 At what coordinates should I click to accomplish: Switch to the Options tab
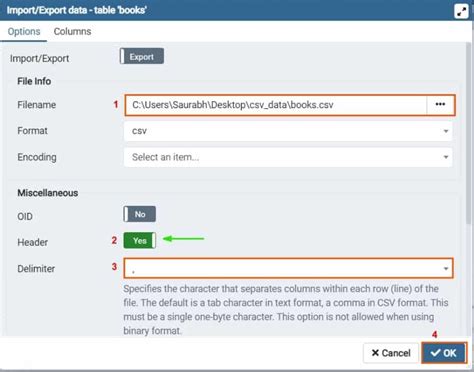(x=24, y=32)
